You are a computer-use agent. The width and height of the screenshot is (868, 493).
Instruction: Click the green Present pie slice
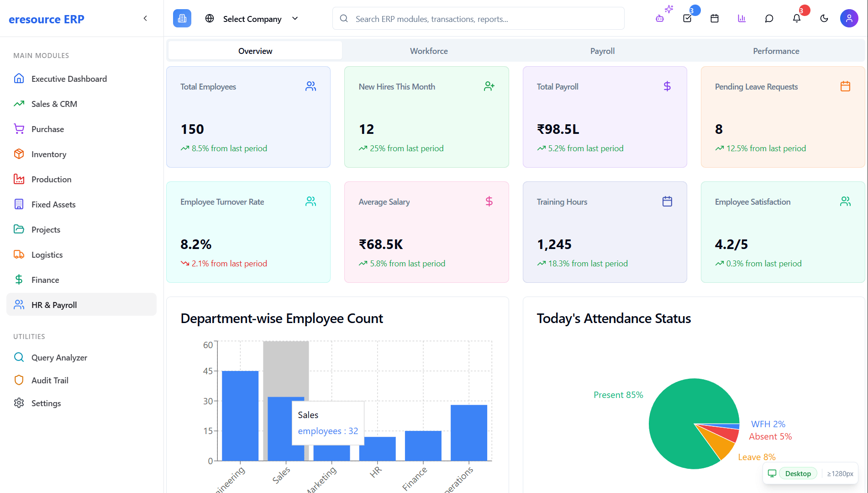coord(680,411)
